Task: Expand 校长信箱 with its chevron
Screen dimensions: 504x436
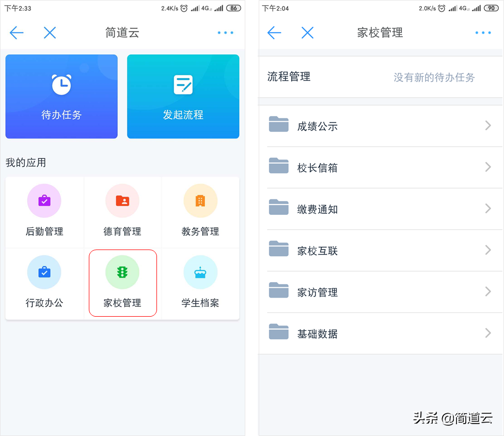Action: point(489,167)
